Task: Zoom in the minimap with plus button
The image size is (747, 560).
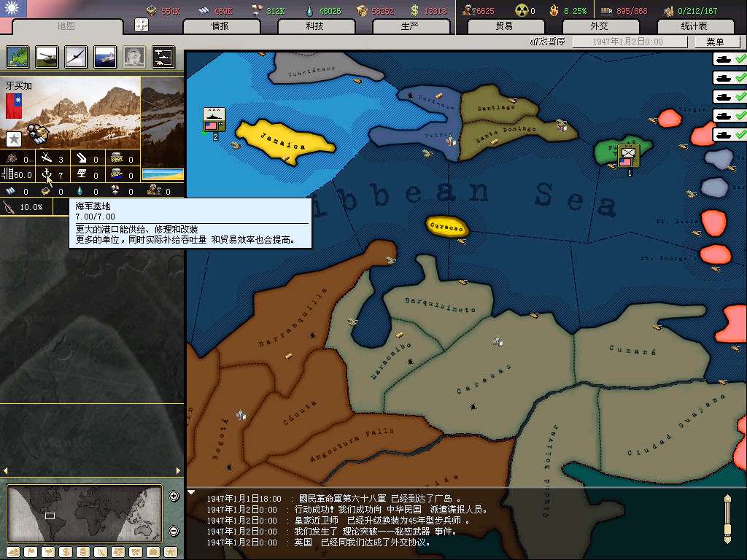Action: tap(174, 497)
